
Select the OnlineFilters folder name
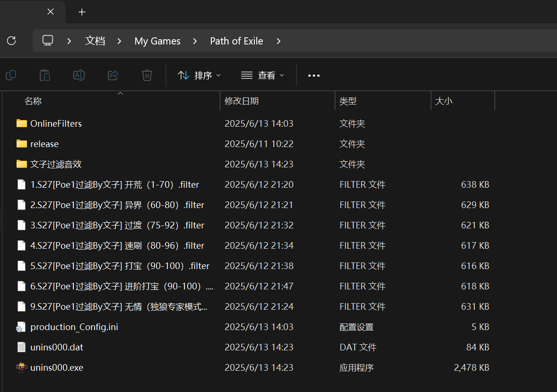56,124
